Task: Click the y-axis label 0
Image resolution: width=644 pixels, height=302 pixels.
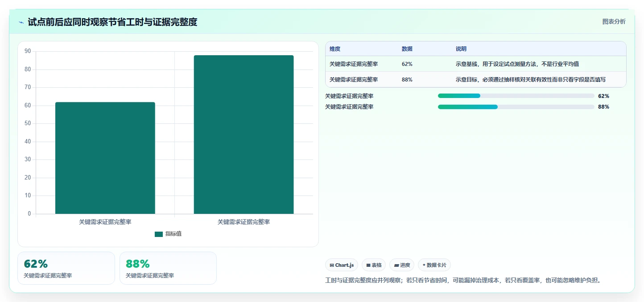Action: pyautogui.click(x=29, y=214)
